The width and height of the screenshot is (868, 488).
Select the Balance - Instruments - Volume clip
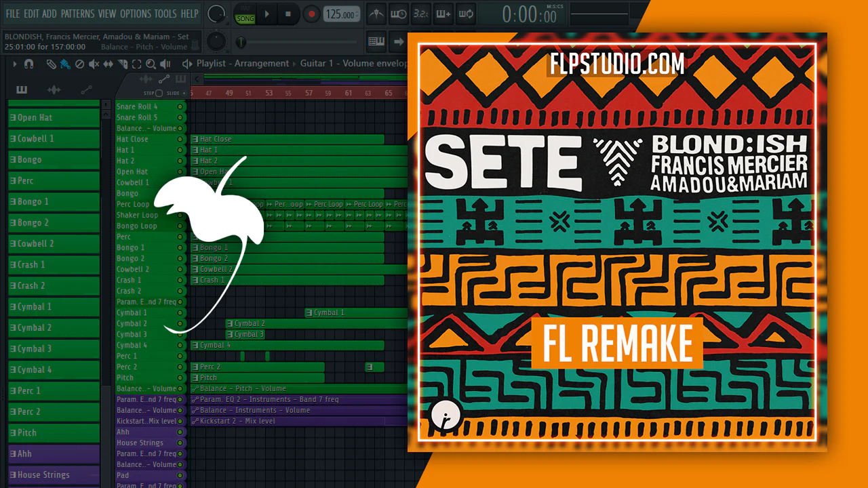pos(299,410)
